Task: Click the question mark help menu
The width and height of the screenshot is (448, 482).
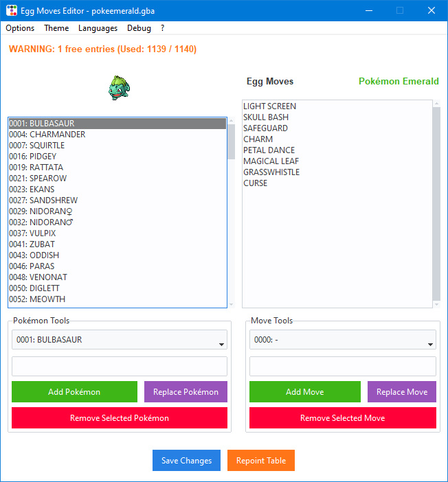Action: 163,28
